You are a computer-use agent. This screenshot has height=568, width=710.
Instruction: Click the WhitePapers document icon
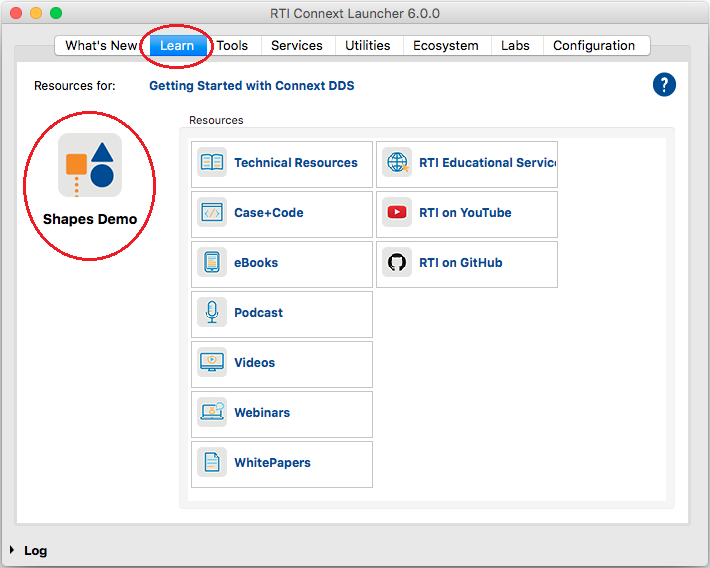[x=212, y=462]
